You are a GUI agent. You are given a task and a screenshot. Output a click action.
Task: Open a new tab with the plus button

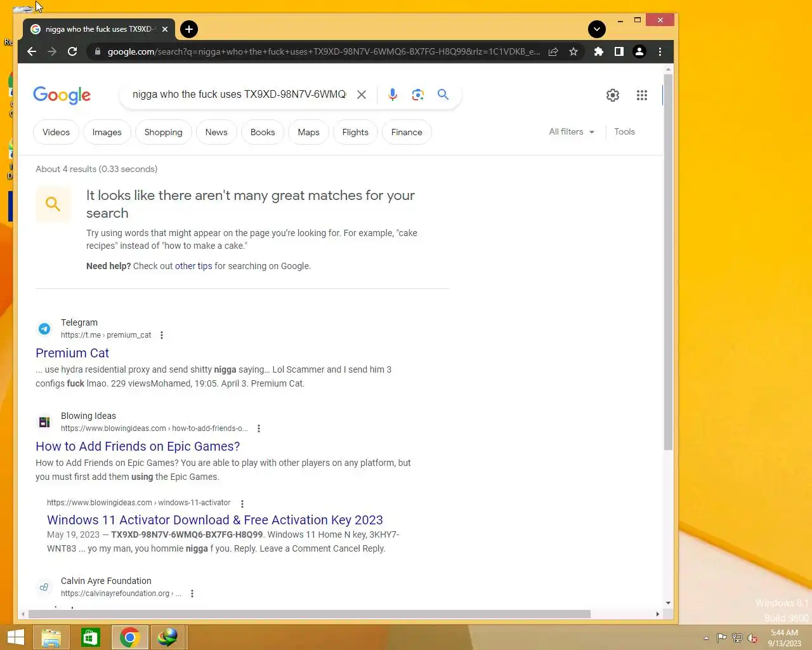[189, 29]
